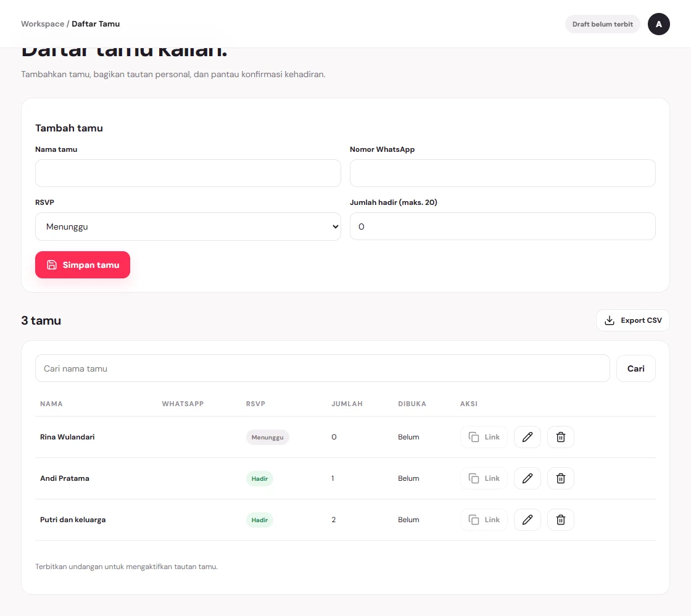691x616 pixels.
Task: Click the Menunggu badge in Rina's row
Action: click(x=268, y=438)
